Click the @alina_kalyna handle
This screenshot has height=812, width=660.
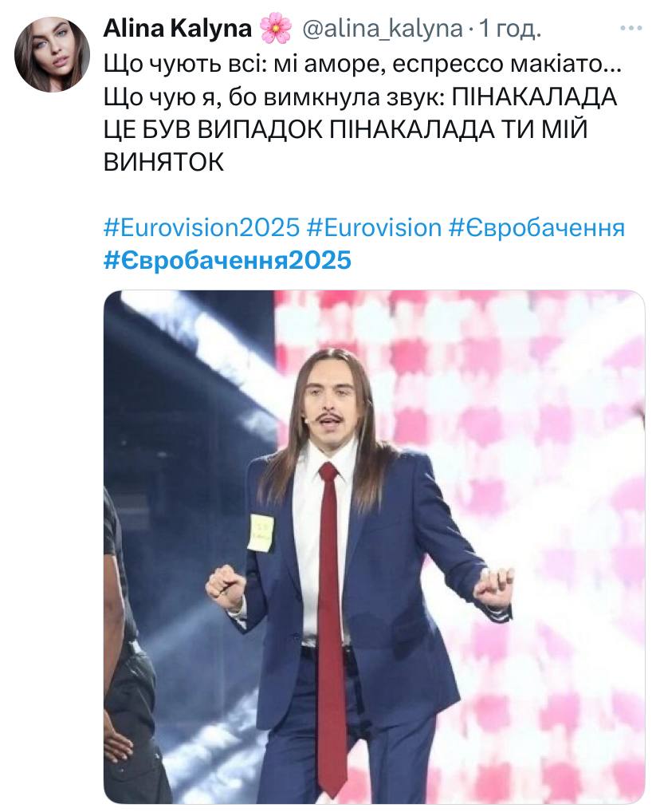tap(382, 29)
